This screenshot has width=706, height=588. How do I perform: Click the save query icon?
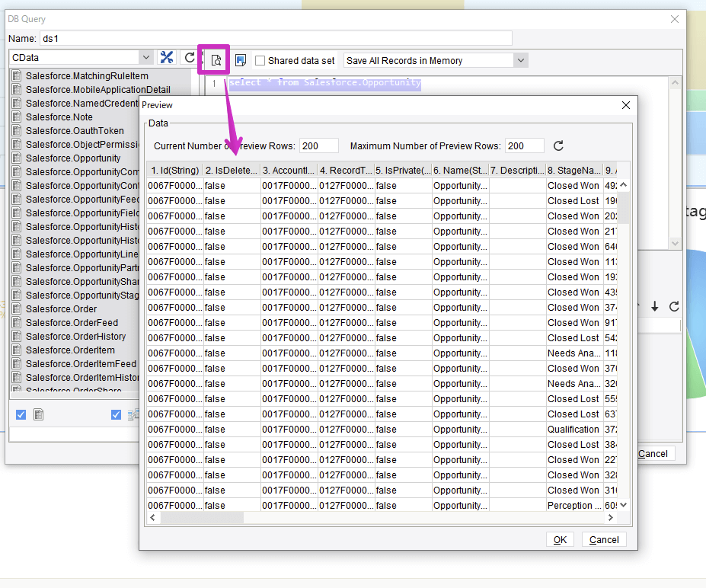tap(241, 60)
